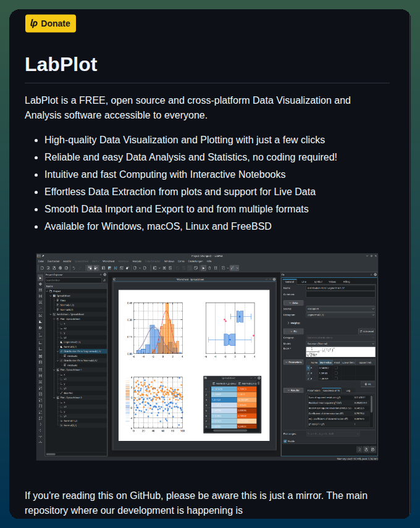Click the Memory used status bar text
The width and height of the screenshot is (420, 528).
click(357, 459)
